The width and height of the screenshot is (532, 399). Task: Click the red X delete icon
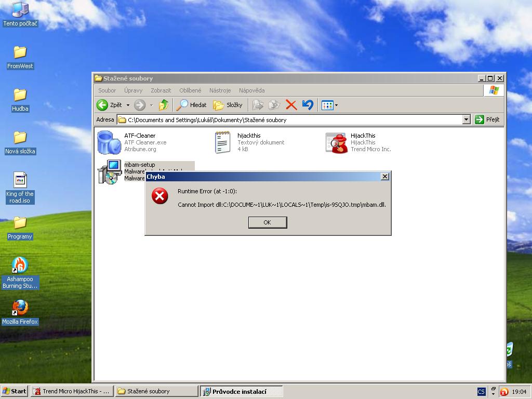coord(291,105)
